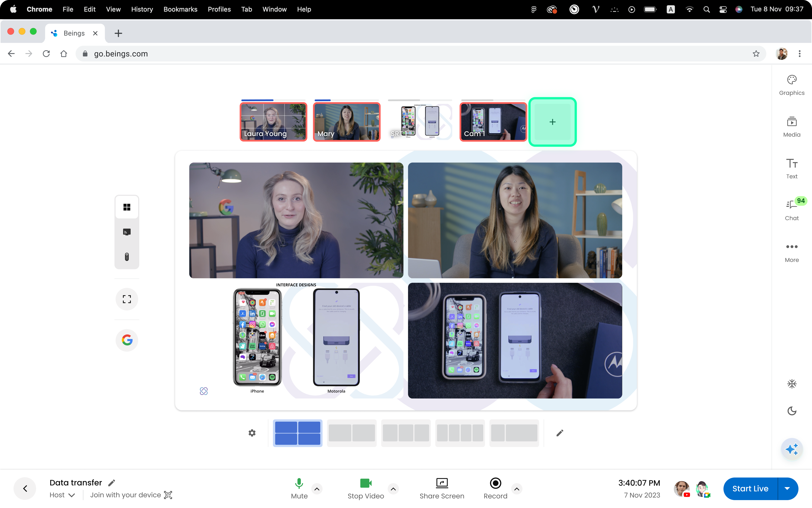
Task: Open Chrome Edit menu
Action: tap(90, 9)
